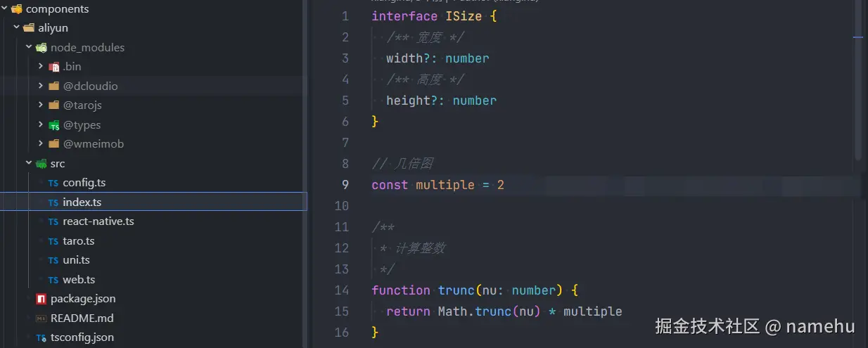868x348 pixels.
Task: Open index.ts in the explorer
Action: pos(153,202)
